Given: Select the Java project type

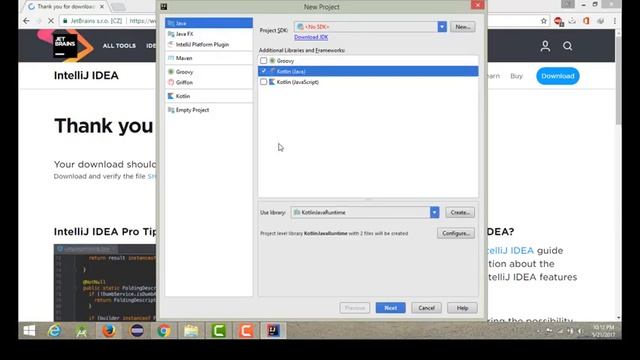Looking at the screenshot, I should click(209, 23).
